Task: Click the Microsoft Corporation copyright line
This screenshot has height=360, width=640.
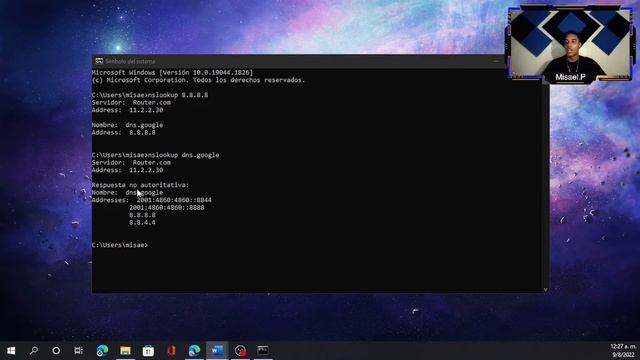Action: [x=198, y=80]
